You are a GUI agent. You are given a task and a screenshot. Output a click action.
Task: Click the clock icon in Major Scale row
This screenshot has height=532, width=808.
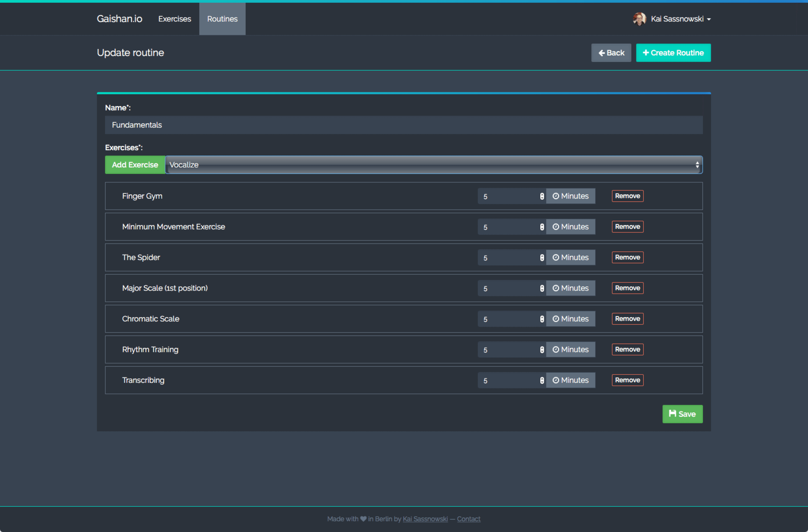tap(556, 288)
